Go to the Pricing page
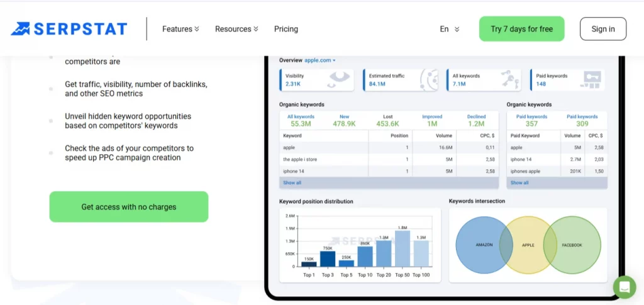644x305 pixels. [x=286, y=29]
